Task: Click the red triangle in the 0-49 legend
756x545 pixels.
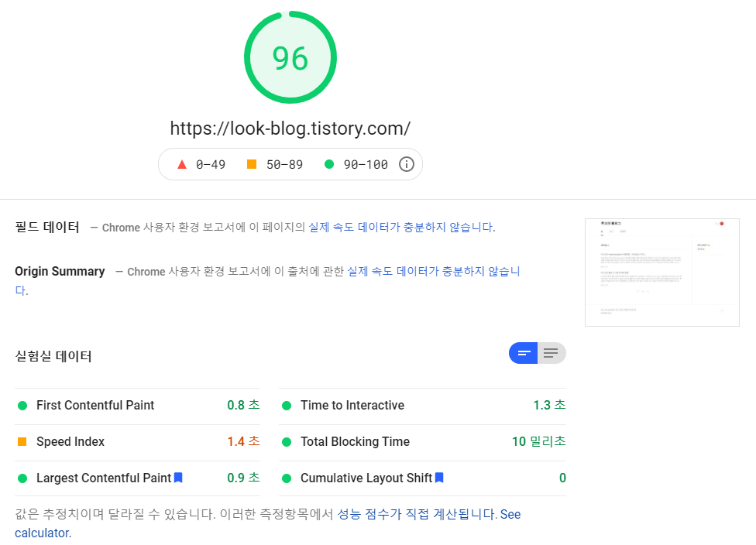Action: click(x=180, y=163)
